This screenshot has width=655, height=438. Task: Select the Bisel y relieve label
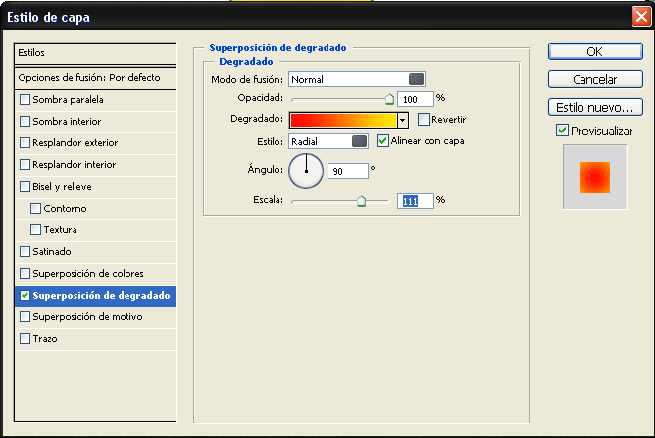(62, 187)
